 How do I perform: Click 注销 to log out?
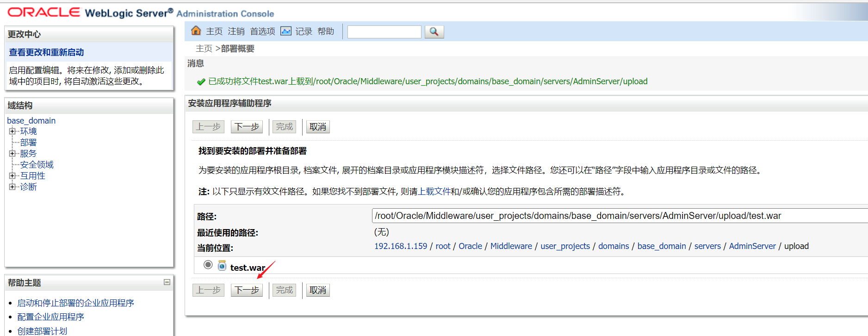236,31
